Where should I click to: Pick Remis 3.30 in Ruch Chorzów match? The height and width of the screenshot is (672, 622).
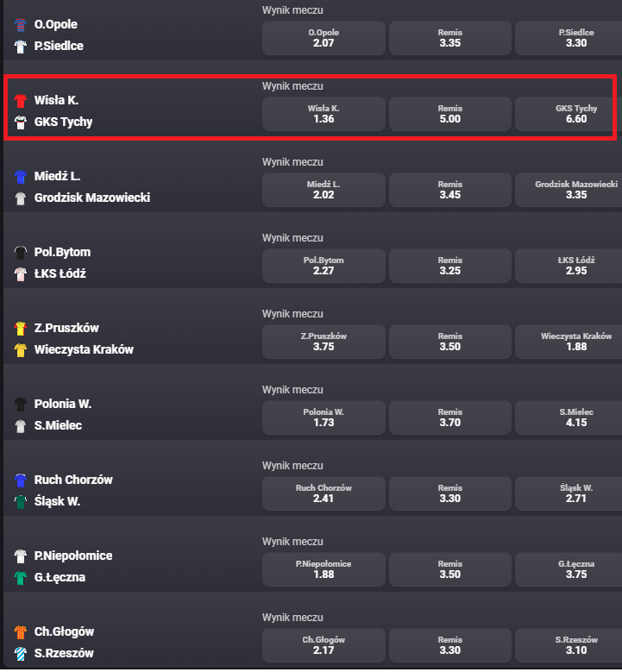click(450, 493)
